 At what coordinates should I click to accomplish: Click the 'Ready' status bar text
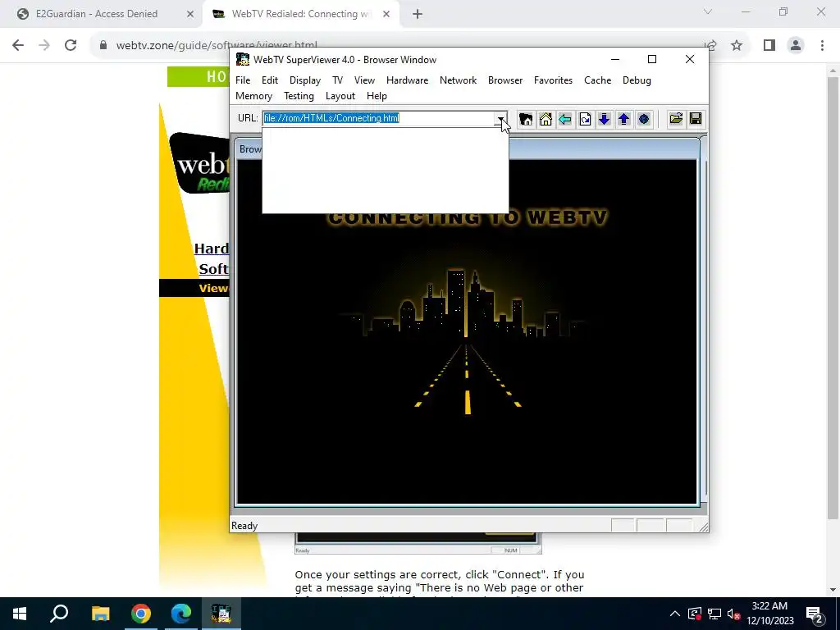pyautogui.click(x=244, y=526)
